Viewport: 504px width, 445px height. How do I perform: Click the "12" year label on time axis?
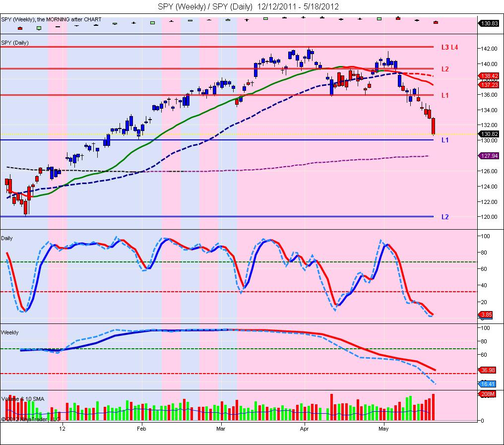coord(63,429)
